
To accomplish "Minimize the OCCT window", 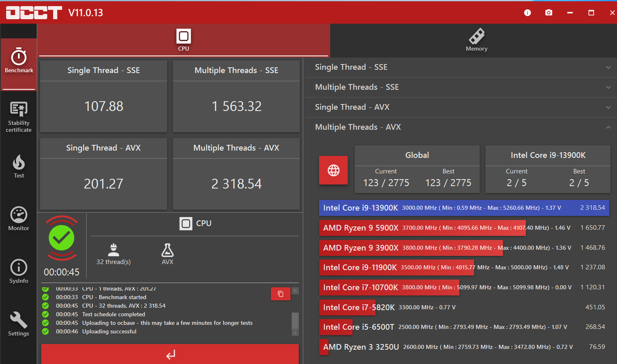I will [x=570, y=13].
